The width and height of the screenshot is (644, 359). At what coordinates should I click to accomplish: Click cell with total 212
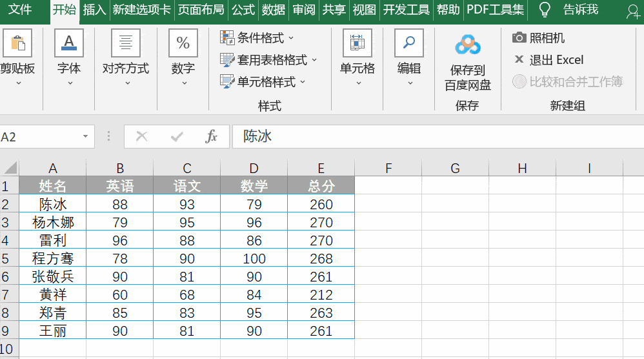click(321, 294)
